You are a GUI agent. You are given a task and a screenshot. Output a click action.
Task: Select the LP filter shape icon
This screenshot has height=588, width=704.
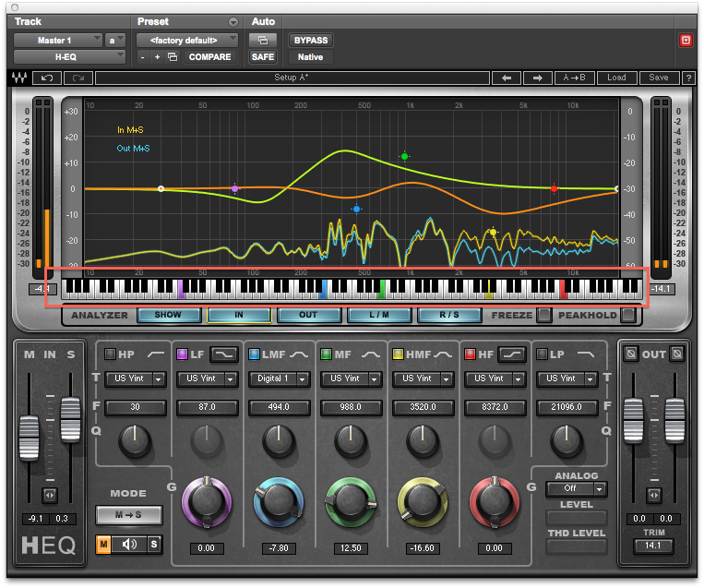[x=586, y=354]
